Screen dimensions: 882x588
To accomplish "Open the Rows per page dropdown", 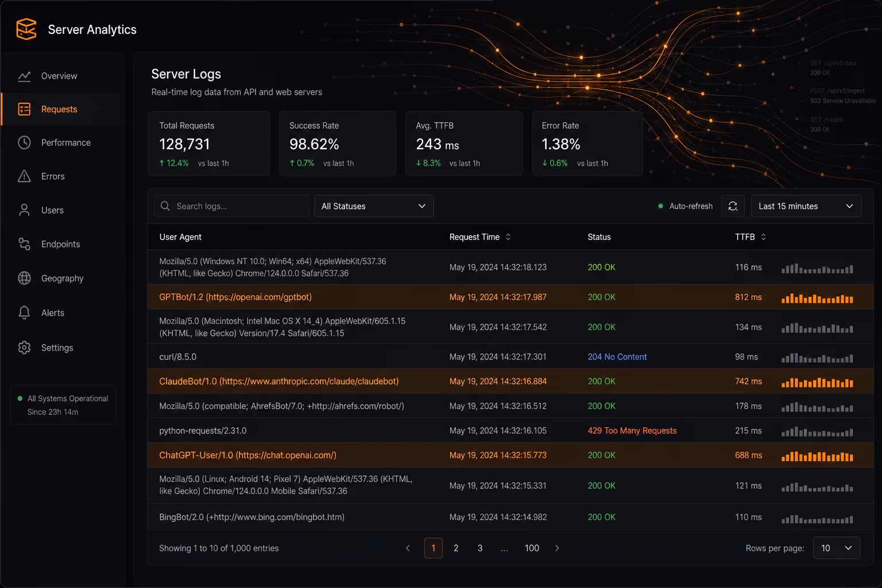I will click(837, 548).
